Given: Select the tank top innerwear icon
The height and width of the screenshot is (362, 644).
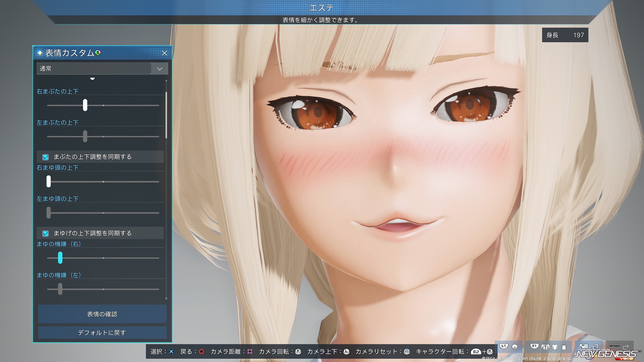Looking at the screenshot, I should tap(564, 347).
